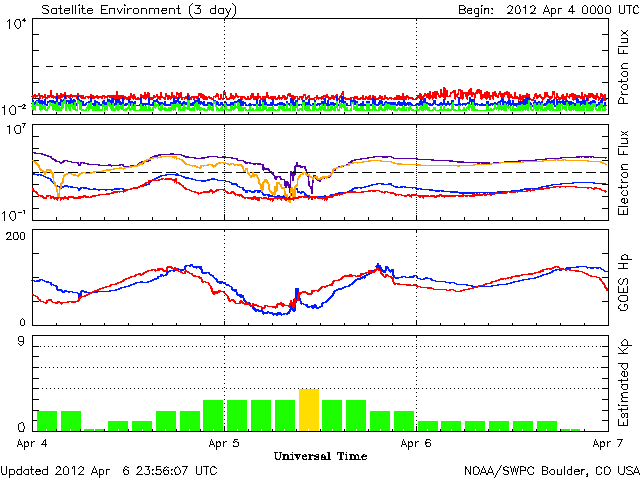The image size is (640, 480).
Task: Click the 'Apr 5' date label
Action: [x=224, y=443]
